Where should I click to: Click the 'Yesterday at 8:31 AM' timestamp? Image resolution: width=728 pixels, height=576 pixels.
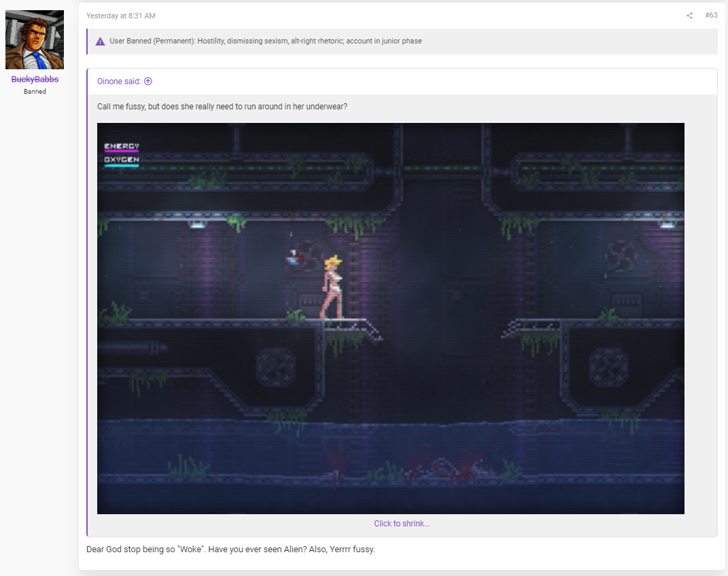point(121,16)
